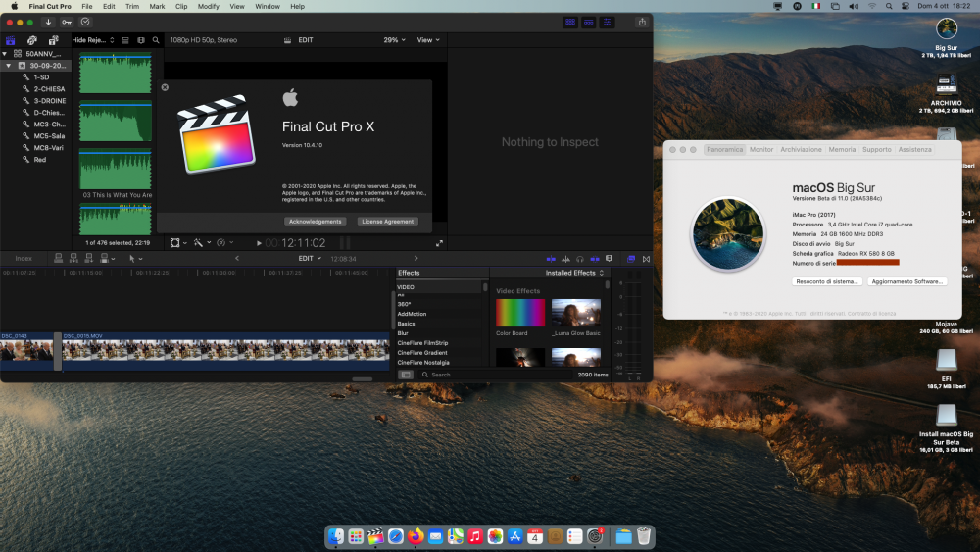This screenshot has height=552, width=980.
Task: Toggle solo headphones icon
Action: coord(580,259)
